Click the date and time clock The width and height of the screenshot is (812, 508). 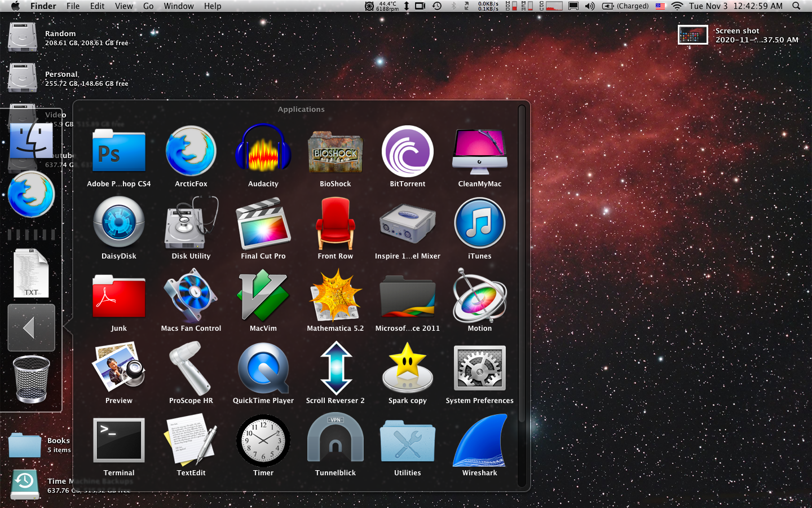pyautogui.click(x=736, y=6)
